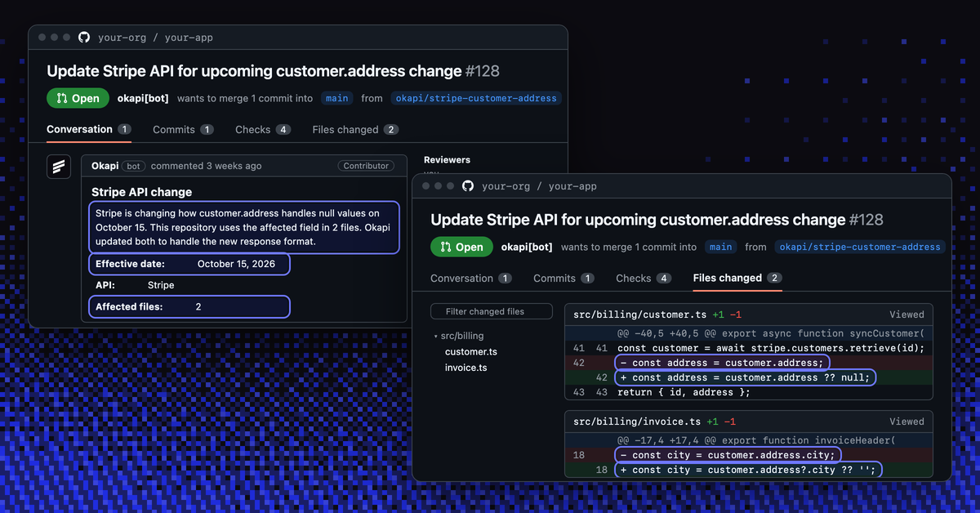Click hunk header '@@ -40,5 +40,5 @@'
The image size is (980, 513).
coord(770,333)
